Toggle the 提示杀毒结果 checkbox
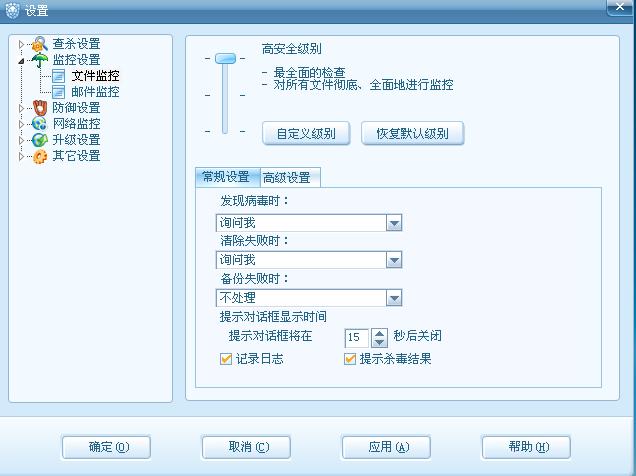 click(350, 359)
